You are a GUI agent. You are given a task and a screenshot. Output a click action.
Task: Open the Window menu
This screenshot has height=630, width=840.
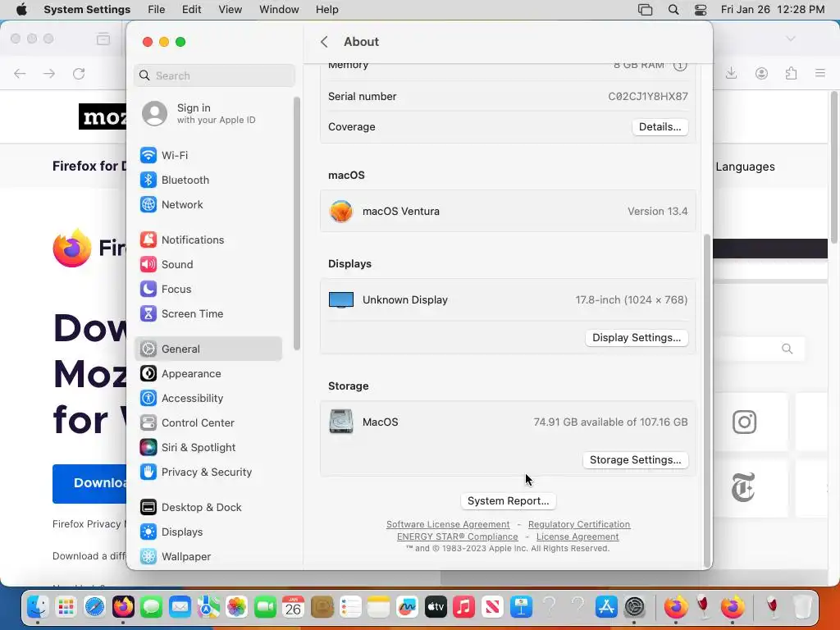coord(279,10)
